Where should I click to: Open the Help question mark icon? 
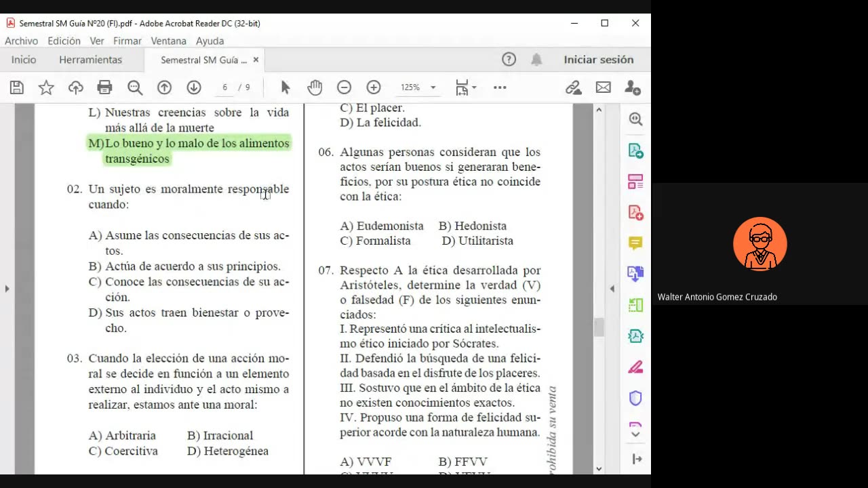coord(509,60)
